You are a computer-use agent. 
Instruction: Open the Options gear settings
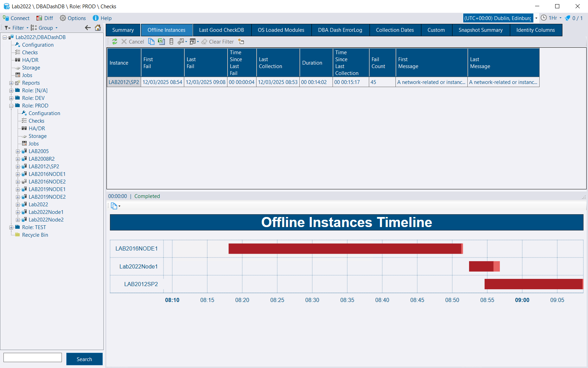click(73, 18)
